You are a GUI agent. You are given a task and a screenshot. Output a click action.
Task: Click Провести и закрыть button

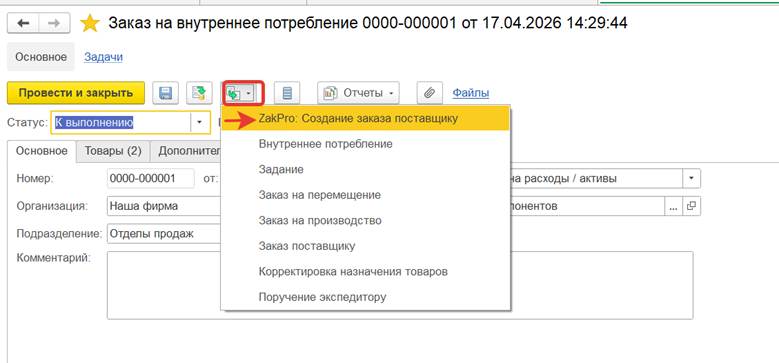[76, 93]
